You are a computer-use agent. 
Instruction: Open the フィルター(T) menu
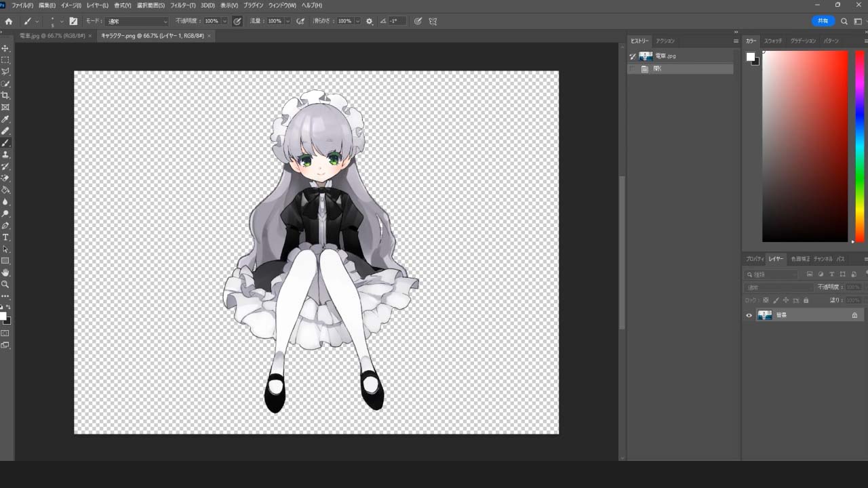coord(182,5)
